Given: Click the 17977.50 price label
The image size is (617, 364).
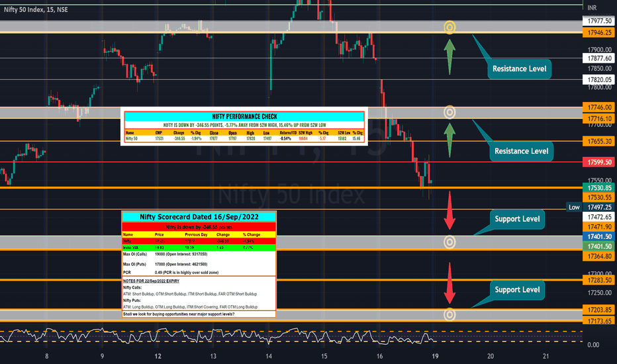Looking at the screenshot, I should [599, 21].
